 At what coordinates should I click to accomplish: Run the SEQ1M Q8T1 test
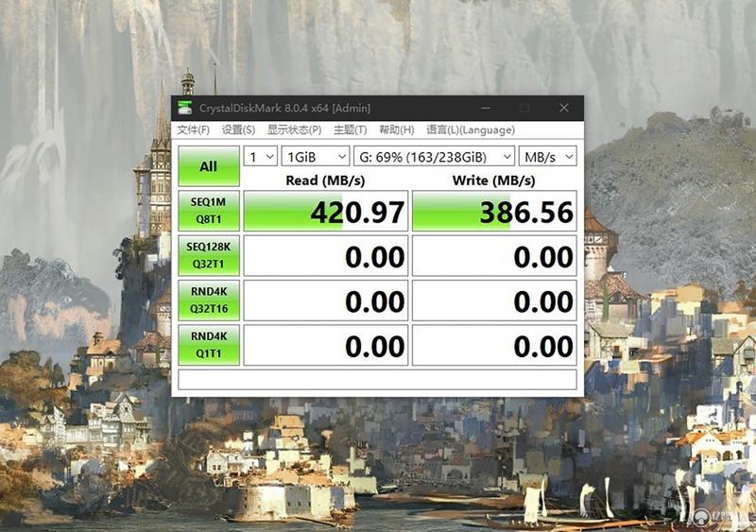209,211
